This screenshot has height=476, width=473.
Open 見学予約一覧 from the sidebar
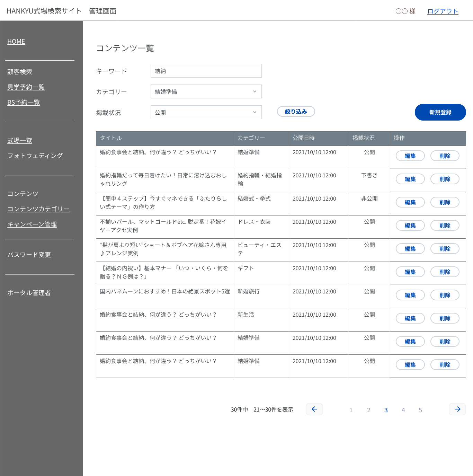pos(26,87)
